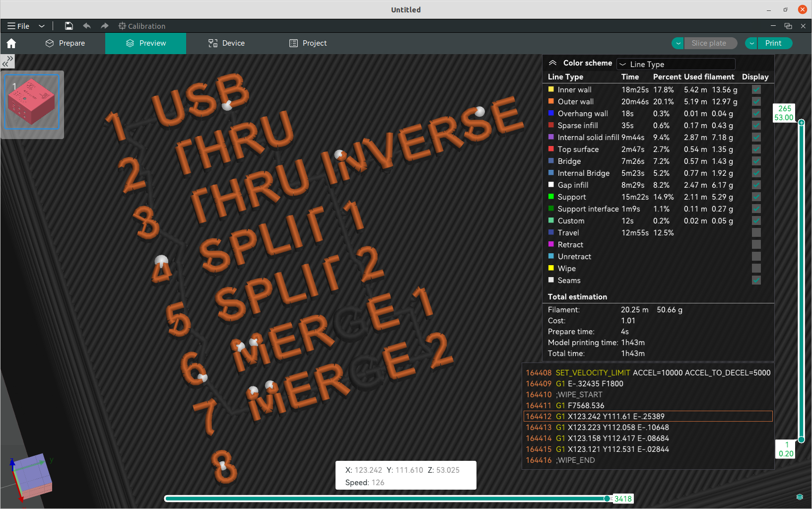The width and height of the screenshot is (812, 509).
Task: Open the Calibration menu
Action: click(142, 26)
